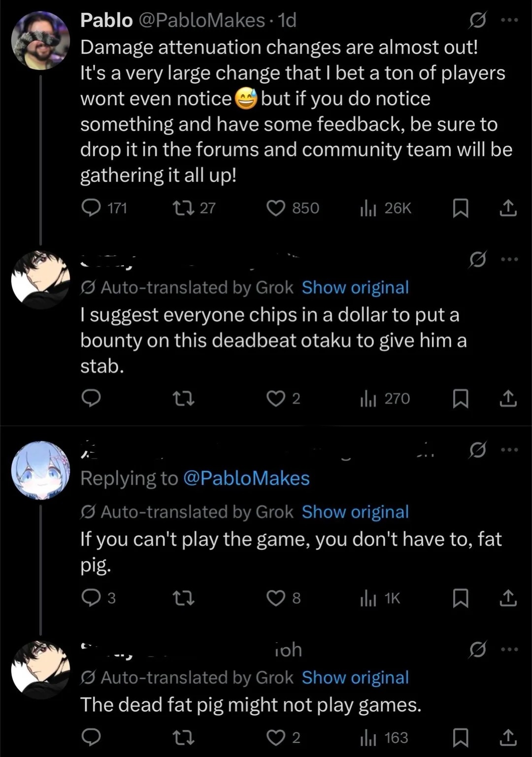
Task: Open Pablo's profile via display name
Action: coord(106,20)
